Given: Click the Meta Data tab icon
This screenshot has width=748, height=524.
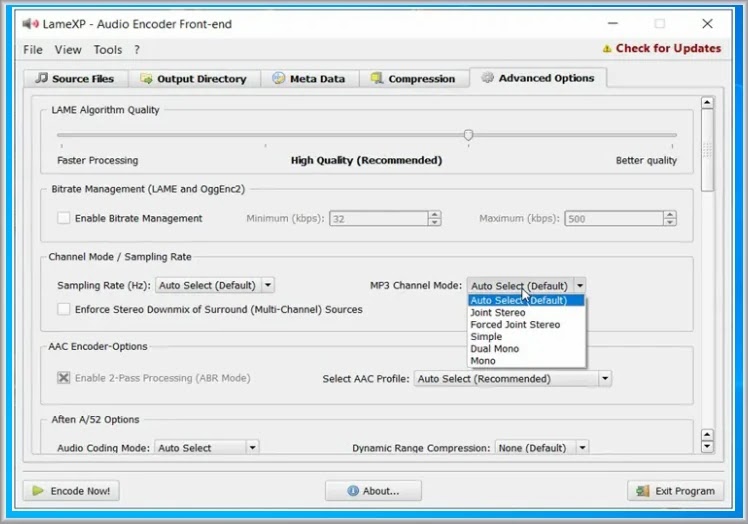Looking at the screenshot, I should [279, 78].
